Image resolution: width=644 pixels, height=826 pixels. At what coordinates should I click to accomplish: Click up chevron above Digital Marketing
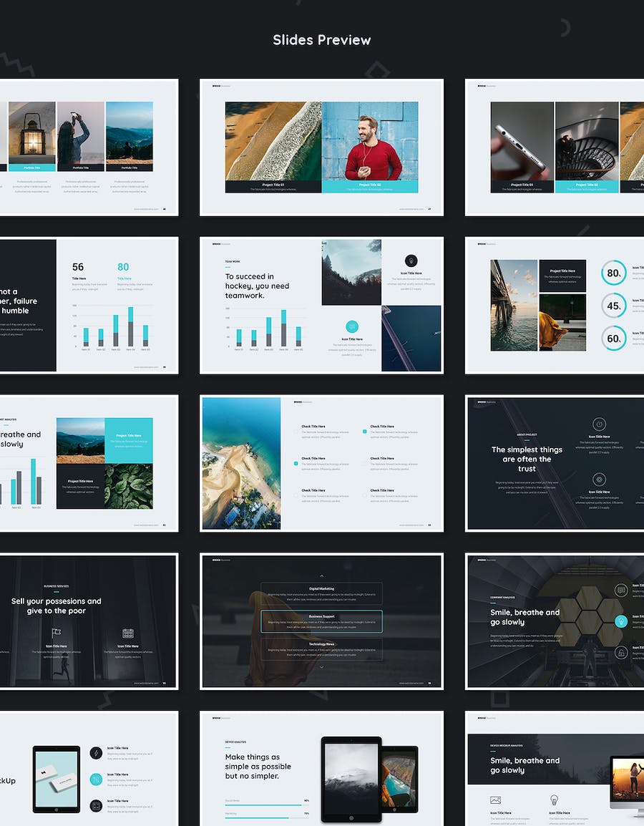321,575
